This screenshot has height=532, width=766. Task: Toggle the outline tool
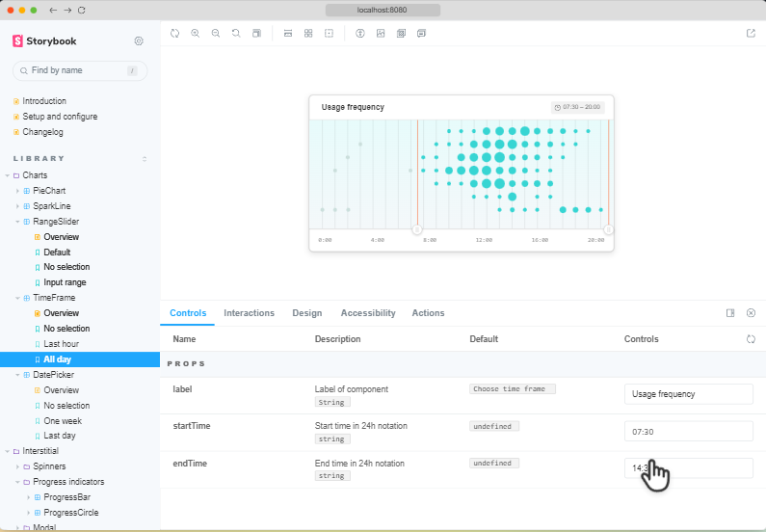pos(329,33)
